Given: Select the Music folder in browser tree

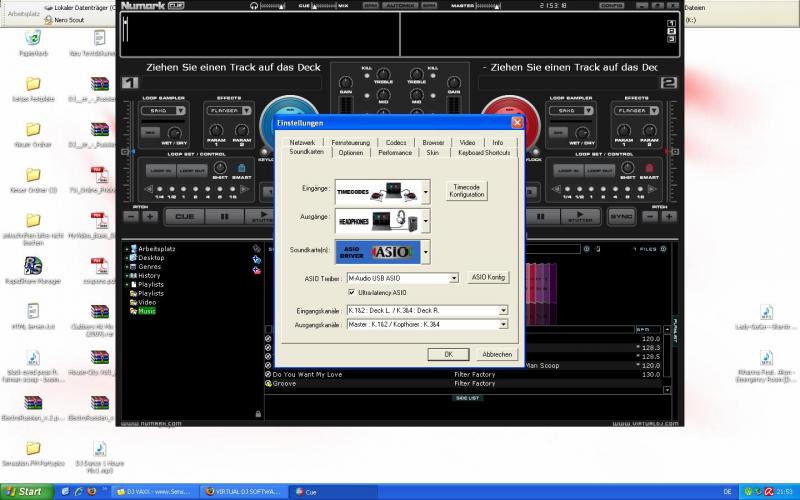Looking at the screenshot, I should click(x=146, y=311).
